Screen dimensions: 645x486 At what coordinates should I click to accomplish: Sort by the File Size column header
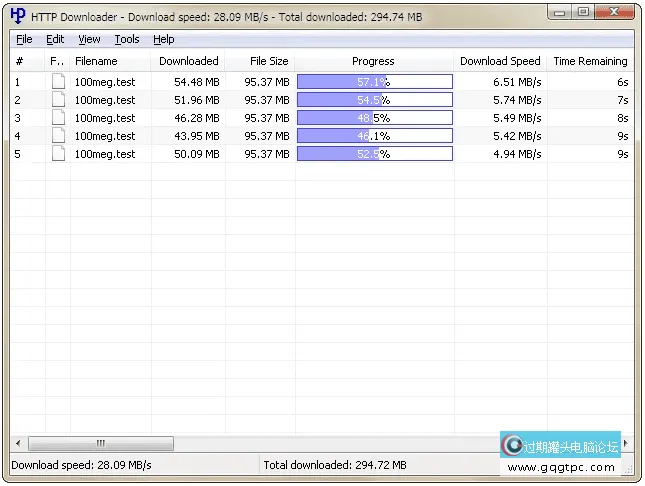pos(260,61)
